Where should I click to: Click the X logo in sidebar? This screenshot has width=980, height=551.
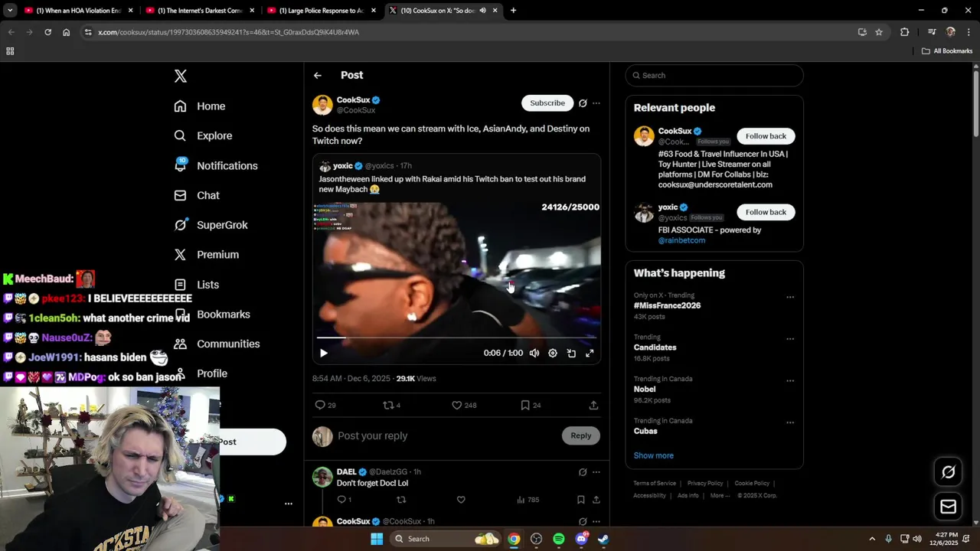click(x=180, y=76)
